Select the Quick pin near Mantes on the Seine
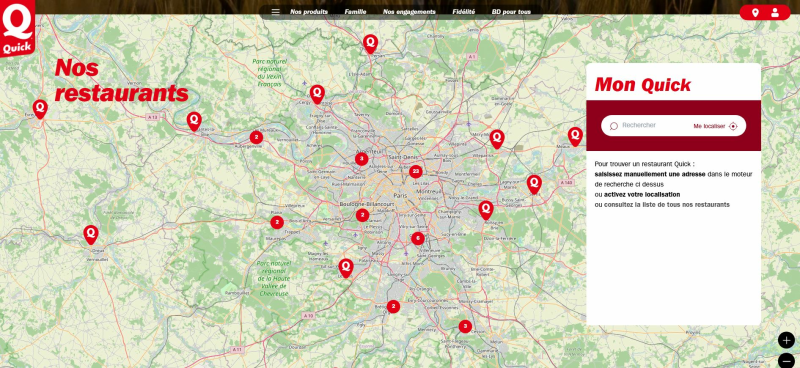This screenshot has width=800, height=368. coord(194,121)
